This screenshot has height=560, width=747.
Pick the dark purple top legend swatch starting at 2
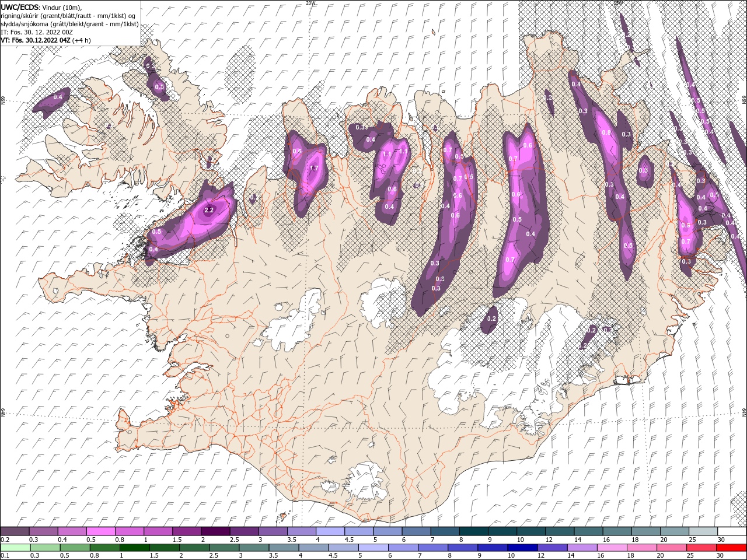point(215,531)
